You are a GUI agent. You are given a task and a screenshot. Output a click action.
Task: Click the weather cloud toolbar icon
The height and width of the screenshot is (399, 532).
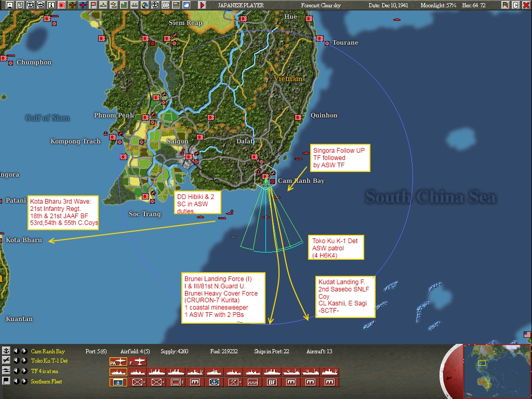tap(187, 5)
